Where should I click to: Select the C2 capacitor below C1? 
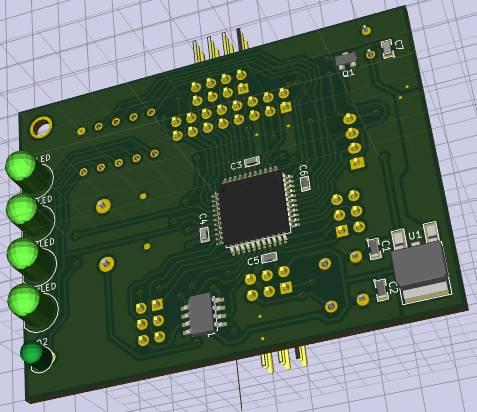click(x=382, y=290)
